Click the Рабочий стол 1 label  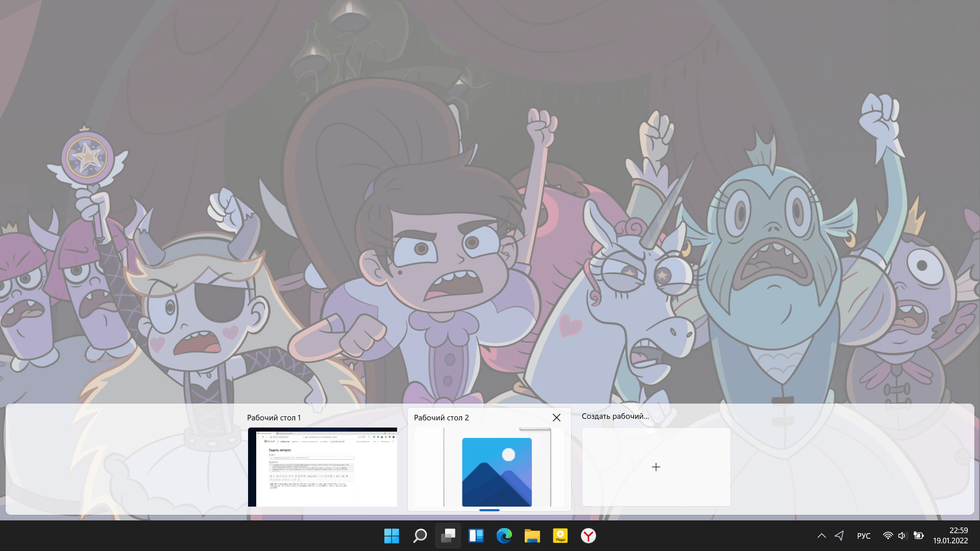coord(274,417)
